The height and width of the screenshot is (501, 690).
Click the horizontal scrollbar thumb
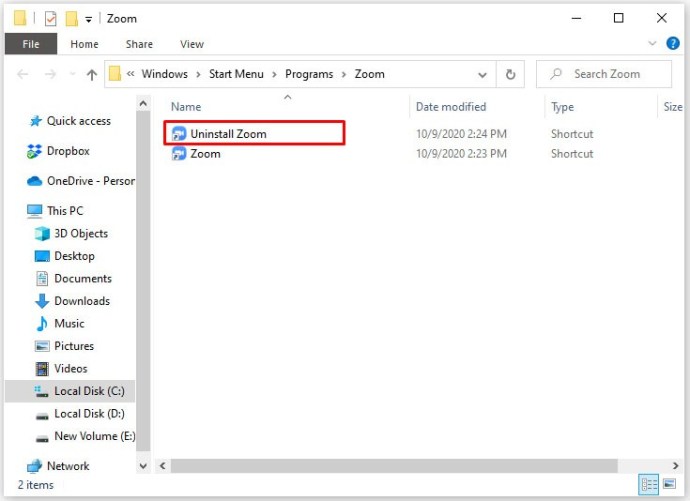[x=394, y=465]
